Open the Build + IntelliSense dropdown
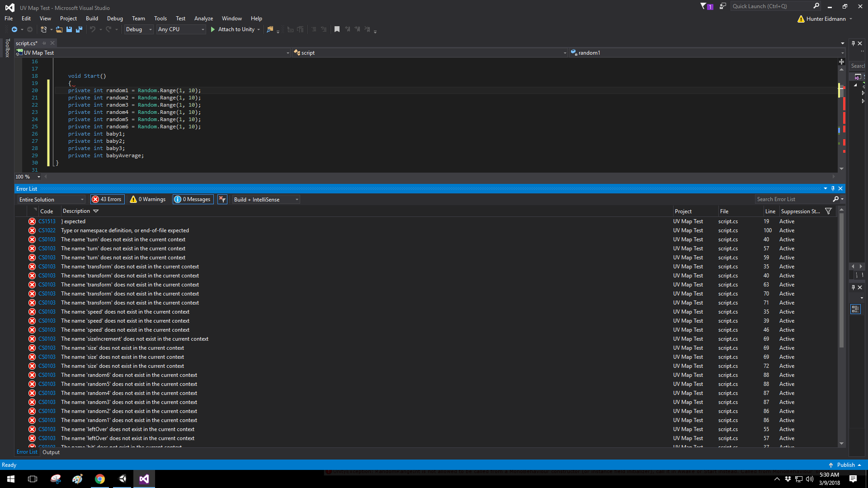Image resolution: width=868 pixels, height=488 pixels. 266,199
